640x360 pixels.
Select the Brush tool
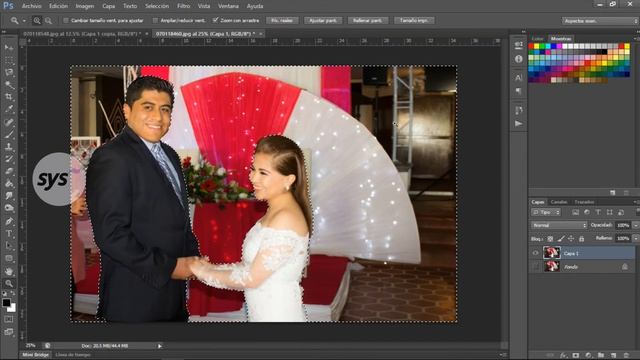pos(9,134)
